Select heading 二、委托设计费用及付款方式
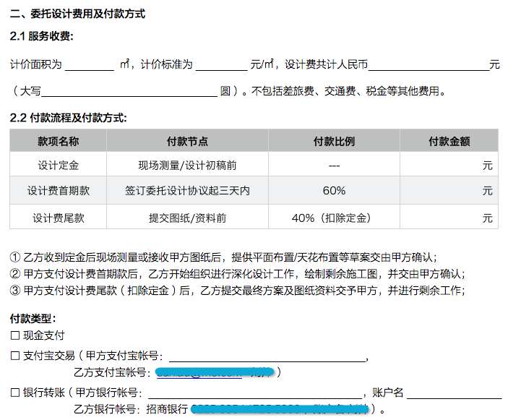Screen dimensions: 521x420 [x=77, y=14]
